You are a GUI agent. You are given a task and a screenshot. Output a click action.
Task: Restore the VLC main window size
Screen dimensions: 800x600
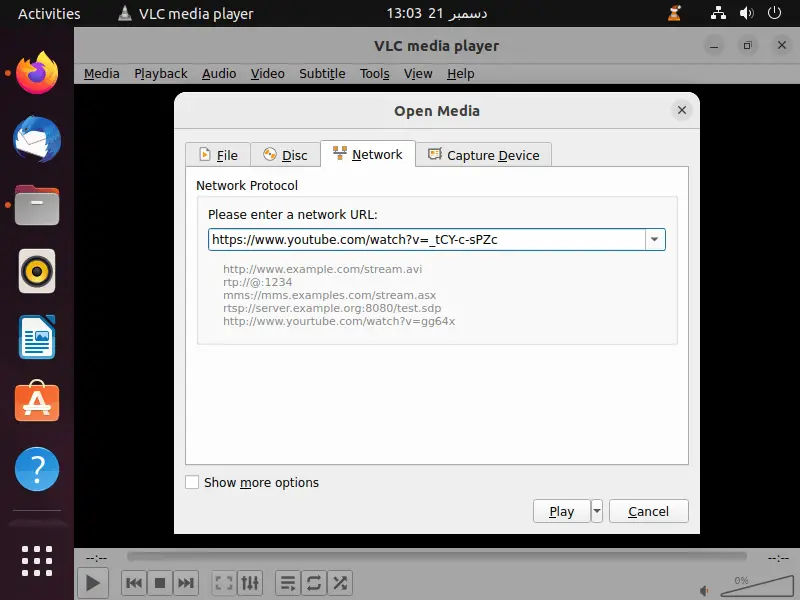[x=747, y=46]
